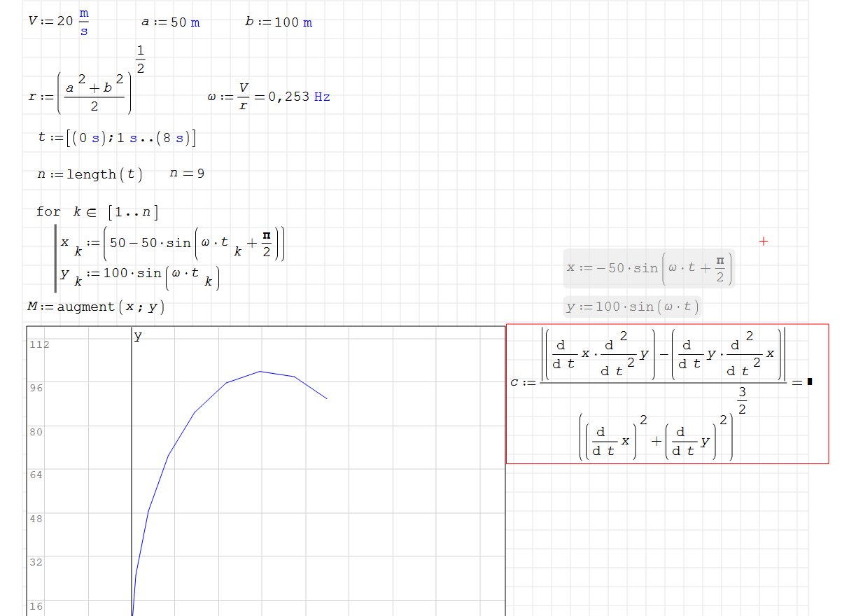
Task: Click the r := square root formula
Action: pos(87,90)
